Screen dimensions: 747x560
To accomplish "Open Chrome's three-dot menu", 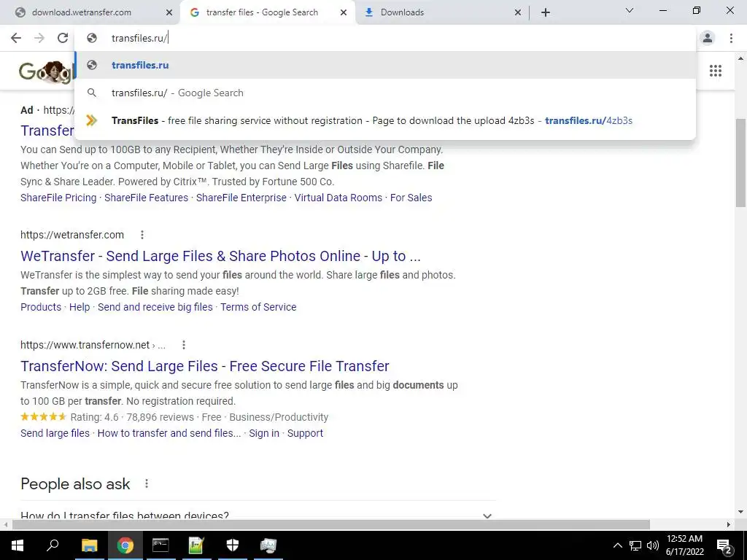I will 731,38.
